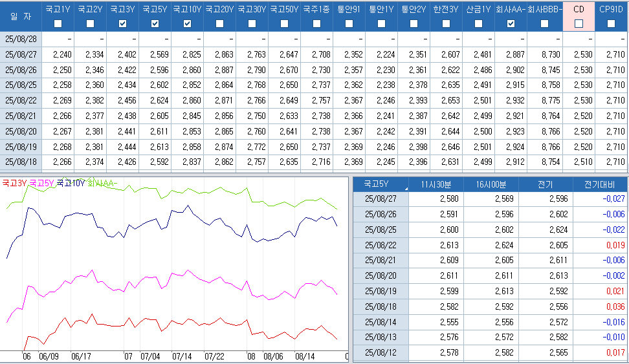Open the 국고5Y selector in lower table
Viewport: 629px width, 364px height.
click(x=381, y=184)
